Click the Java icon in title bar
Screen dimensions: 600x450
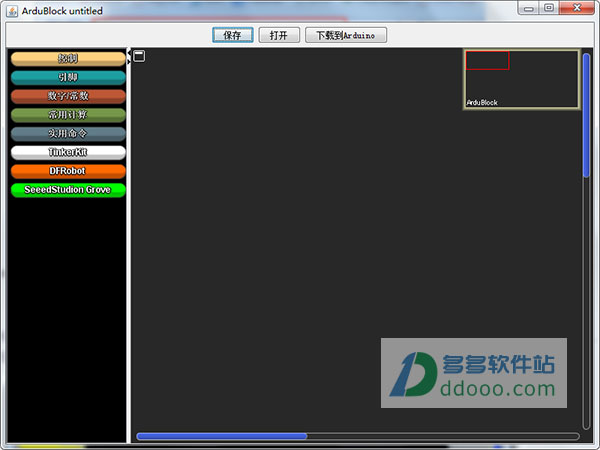click(x=12, y=11)
